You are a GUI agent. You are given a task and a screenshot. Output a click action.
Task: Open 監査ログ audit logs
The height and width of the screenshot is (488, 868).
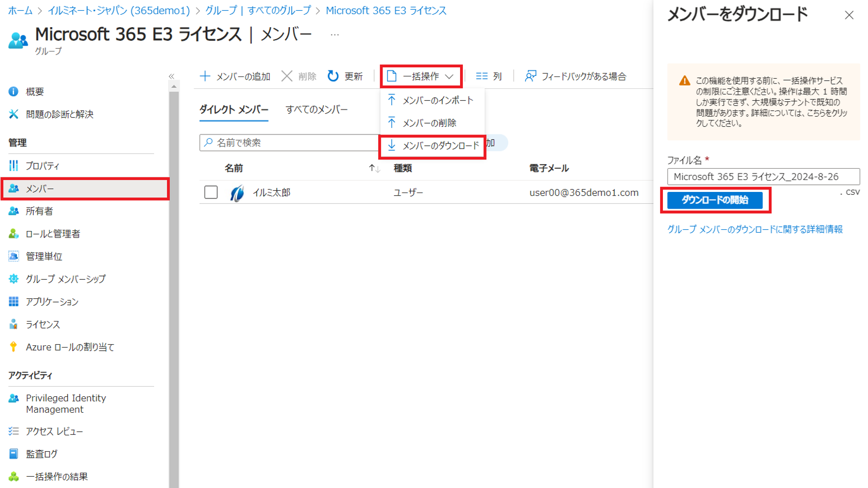click(x=42, y=454)
